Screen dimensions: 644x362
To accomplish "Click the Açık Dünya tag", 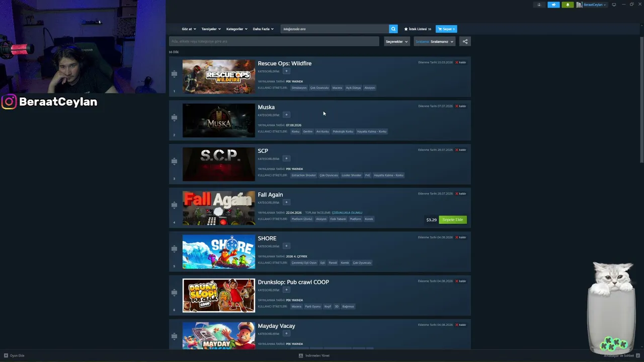I will point(353,88).
